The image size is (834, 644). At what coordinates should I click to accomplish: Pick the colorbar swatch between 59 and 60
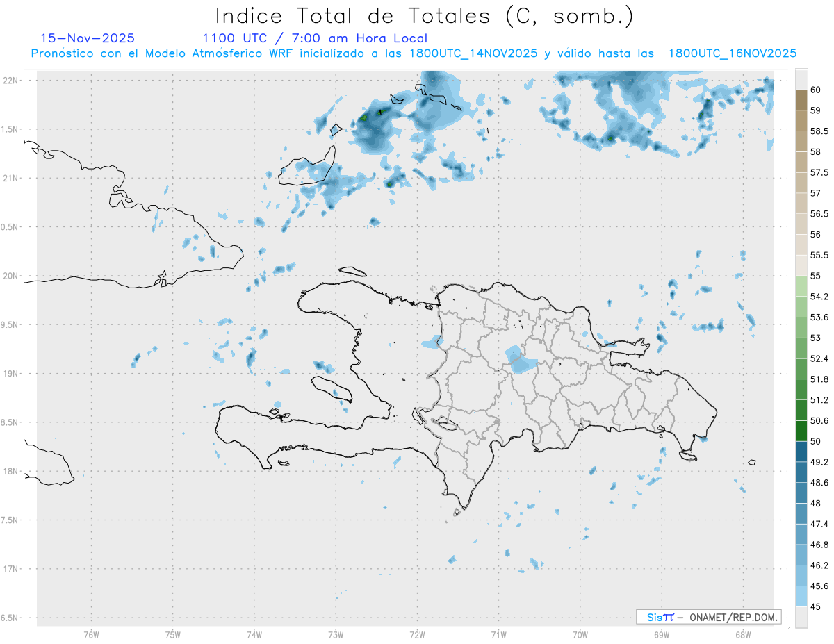801,100
